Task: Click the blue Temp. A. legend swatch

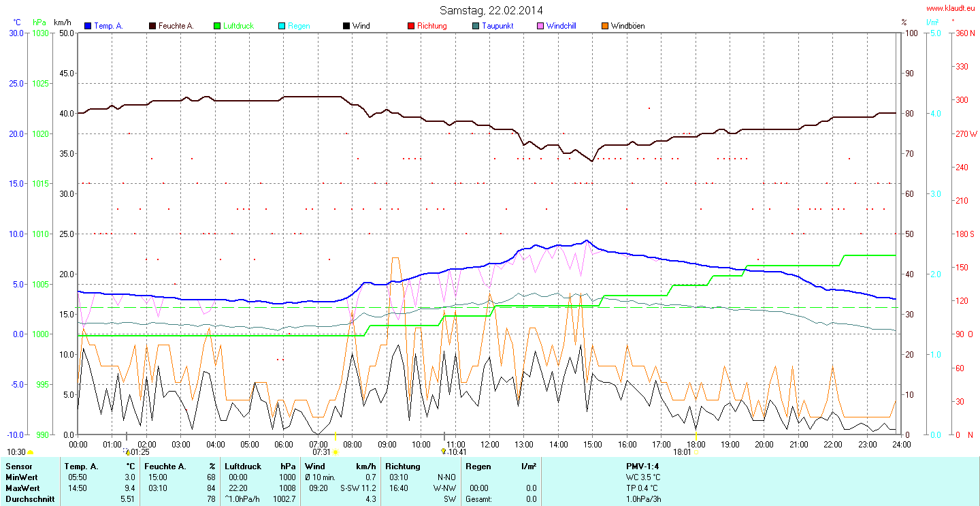Action: pos(88,26)
